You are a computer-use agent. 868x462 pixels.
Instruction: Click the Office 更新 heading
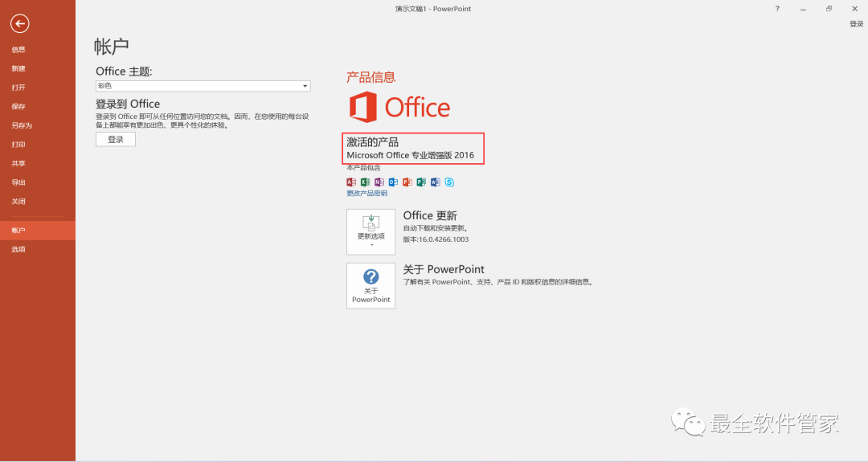(430, 216)
